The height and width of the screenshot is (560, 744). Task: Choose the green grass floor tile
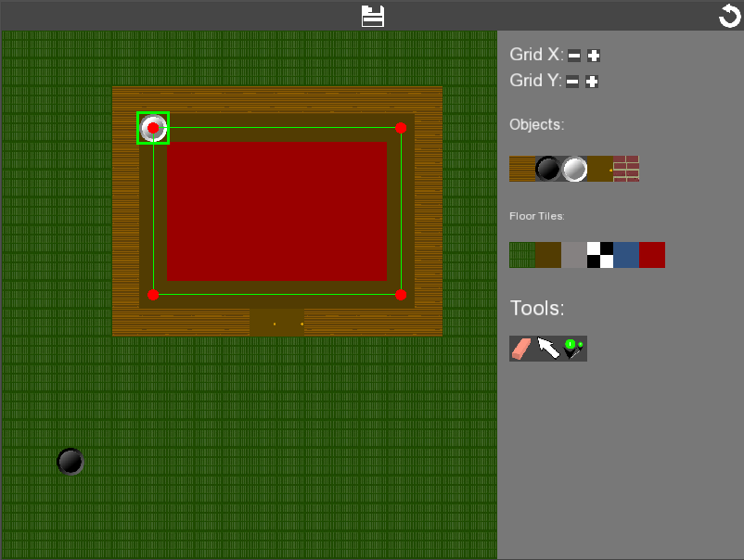coord(522,255)
